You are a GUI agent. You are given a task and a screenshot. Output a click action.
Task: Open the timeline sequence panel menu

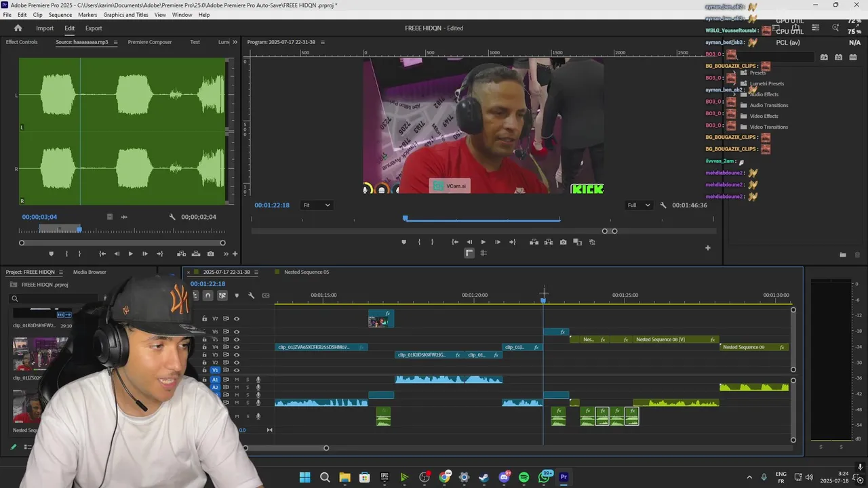pyautogui.click(x=256, y=272)
